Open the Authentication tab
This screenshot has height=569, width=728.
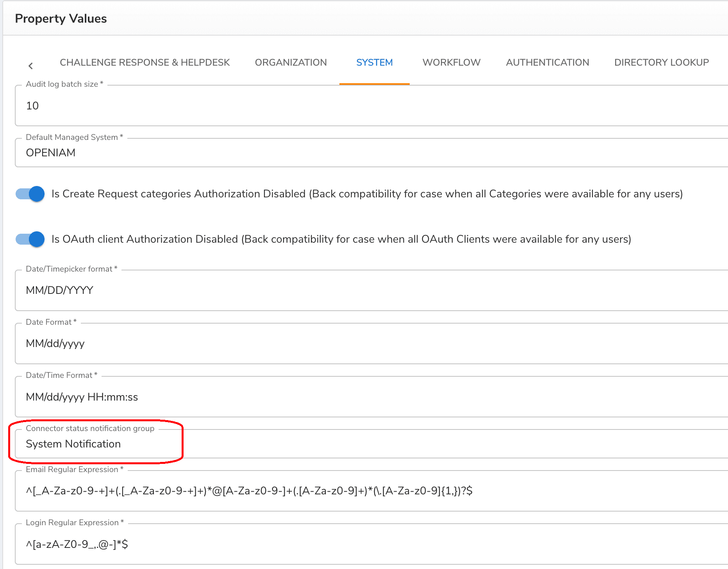click(547, 63)
